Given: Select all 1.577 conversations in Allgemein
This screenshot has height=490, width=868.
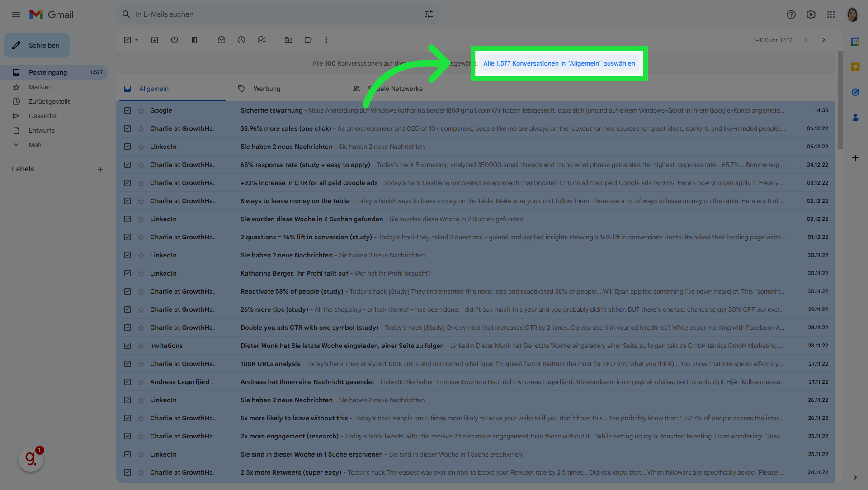Looking at the screenshot, I should 559,63.
